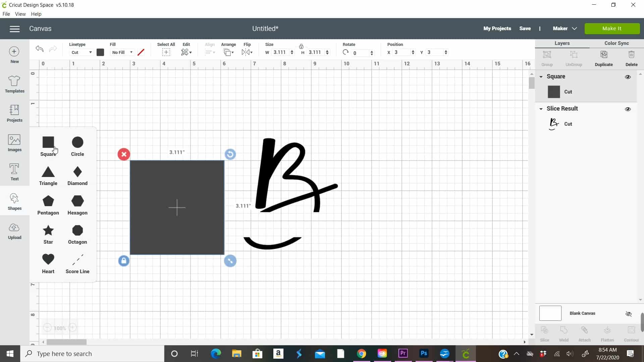The height and width of the screenshot is (362, 644).
Task: Open the Edit dropdown
Action: 186,52
